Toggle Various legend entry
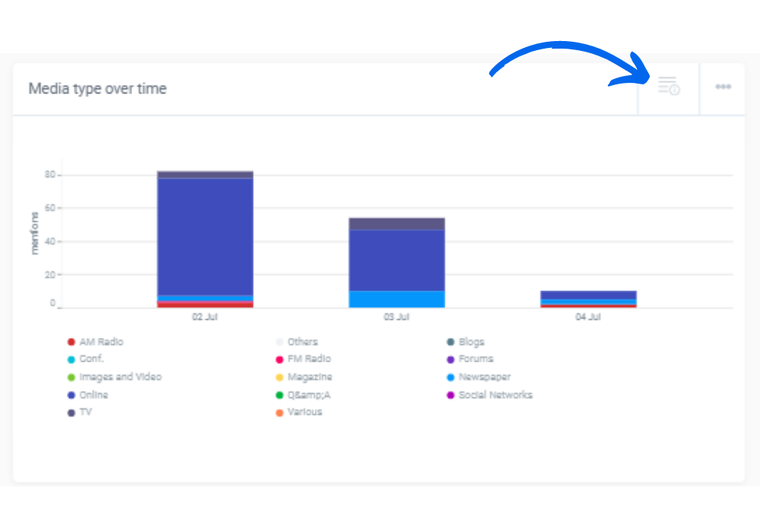 pos(299,413)
